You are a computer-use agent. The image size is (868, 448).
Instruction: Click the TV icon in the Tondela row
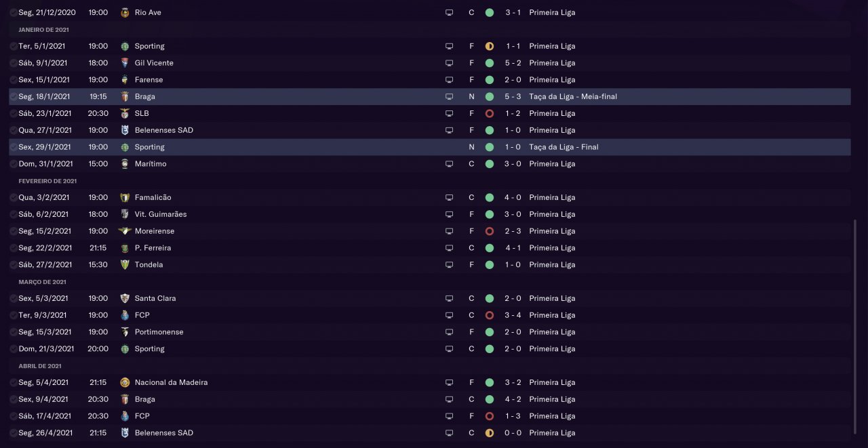tap(449, 265)
